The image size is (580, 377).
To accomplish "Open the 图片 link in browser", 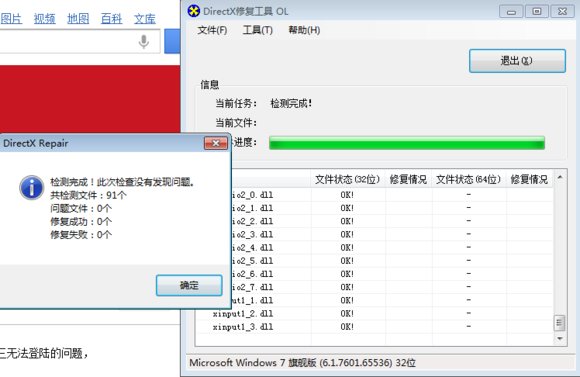I will coord(11,18).
